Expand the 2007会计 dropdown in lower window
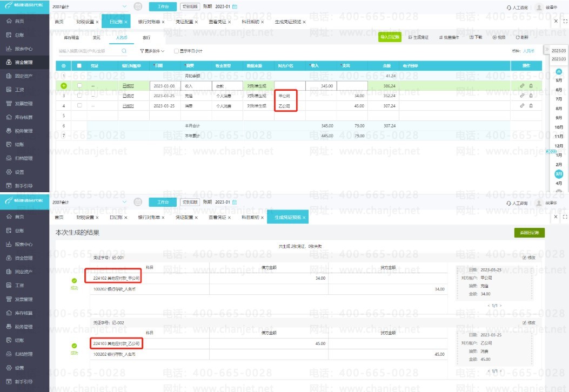Screen dimensions: 569x392 coord(124,202)
